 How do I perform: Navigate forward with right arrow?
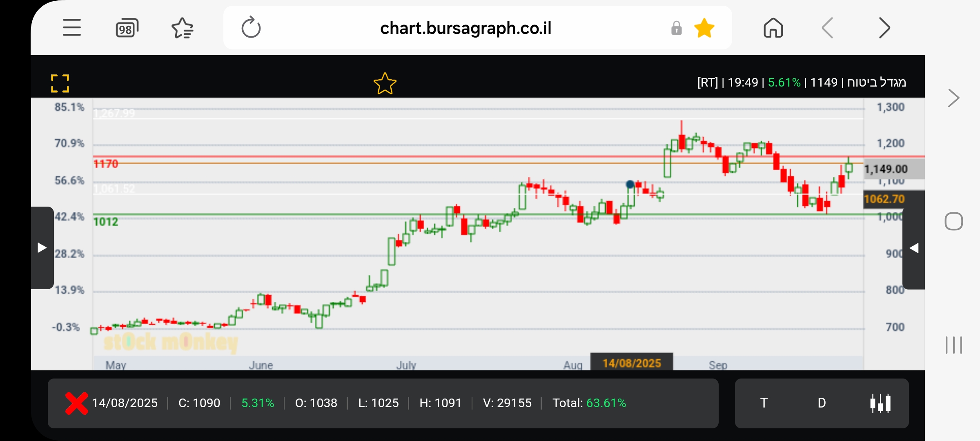pyautogui.click(x=884, y=28)
